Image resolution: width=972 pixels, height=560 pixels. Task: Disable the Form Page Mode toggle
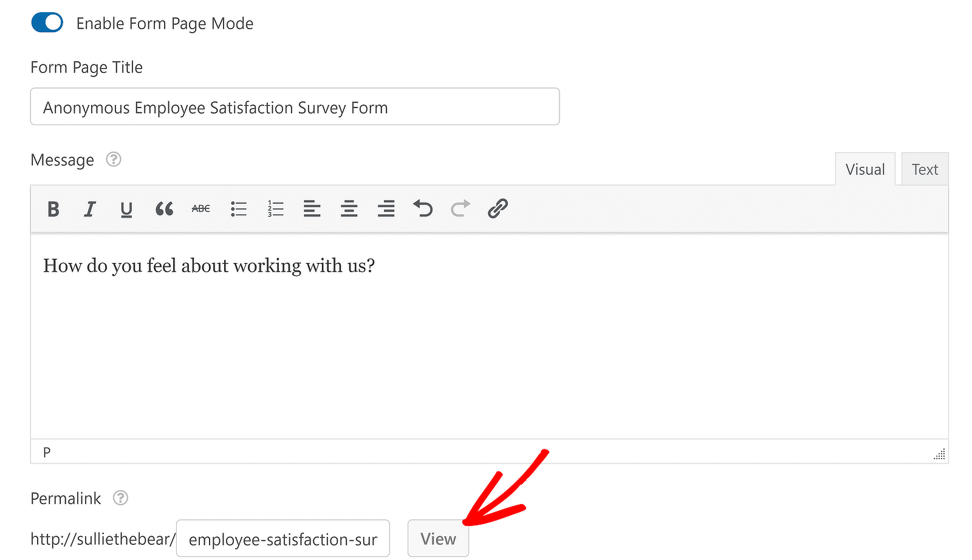[47, 23]
